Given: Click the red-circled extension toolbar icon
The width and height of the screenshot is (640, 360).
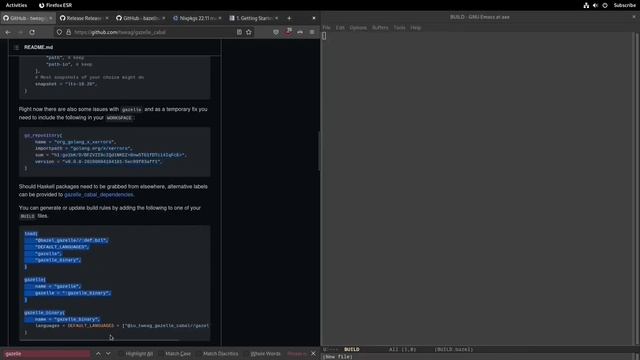Looking at the screenshot, I should pyautogui.click(x=288, y=31).
